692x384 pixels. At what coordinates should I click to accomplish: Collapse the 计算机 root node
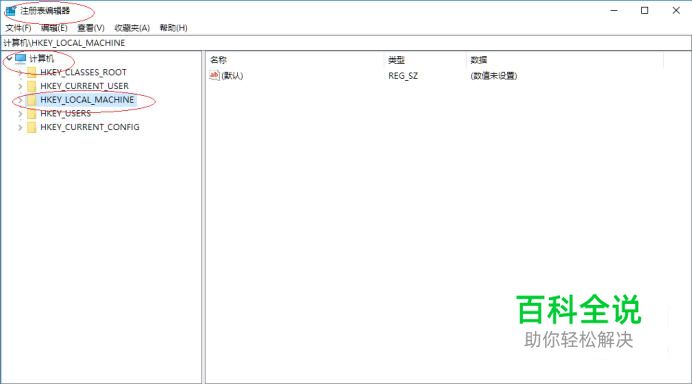click(x=9, y=58)
